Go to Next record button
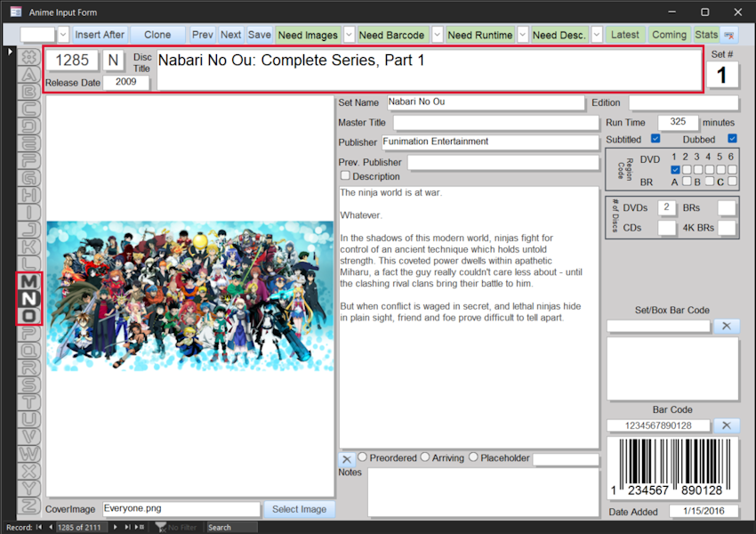Image resolution: width=756 pixels, height=534 pixels. point(231,35)
